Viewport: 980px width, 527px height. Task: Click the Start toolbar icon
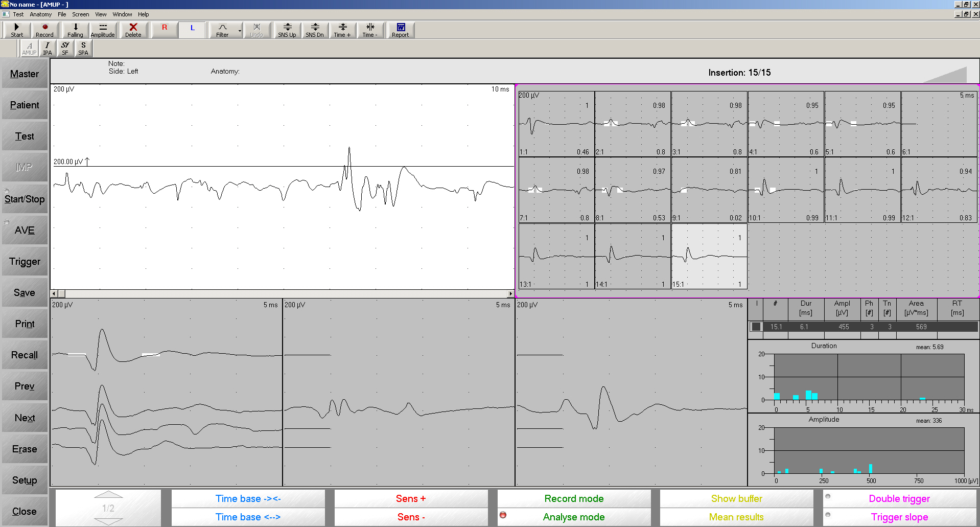[17, 30]
